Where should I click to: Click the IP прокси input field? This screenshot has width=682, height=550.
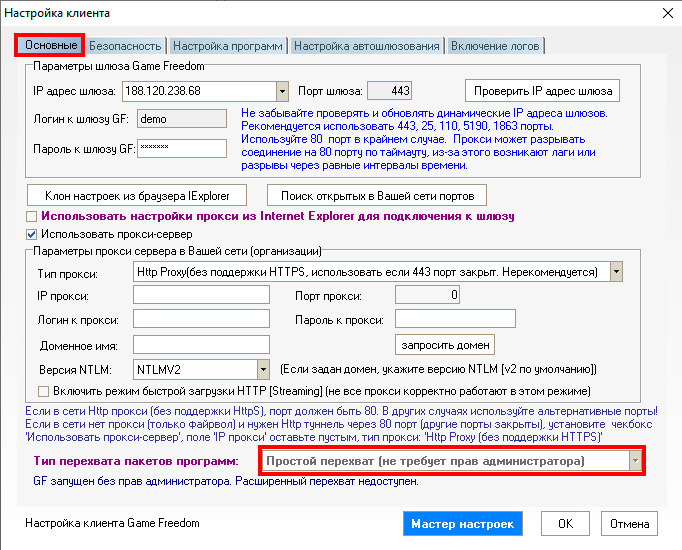point(201,295)
